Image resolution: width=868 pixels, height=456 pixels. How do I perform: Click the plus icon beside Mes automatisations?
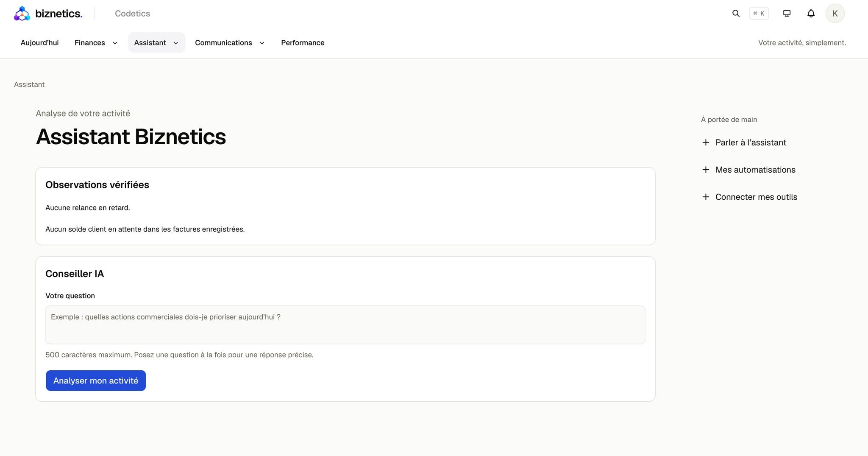706,170
